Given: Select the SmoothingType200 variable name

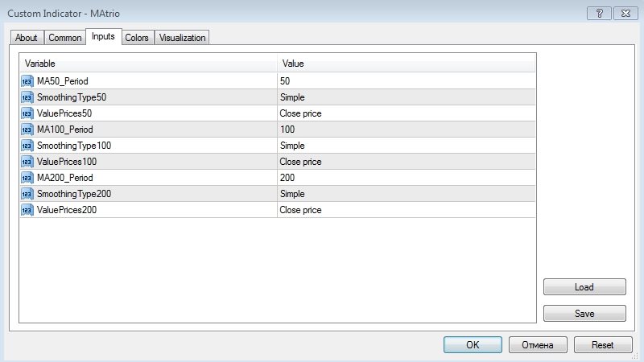Looking at the screenshot, I should click(x=74, y=194).
